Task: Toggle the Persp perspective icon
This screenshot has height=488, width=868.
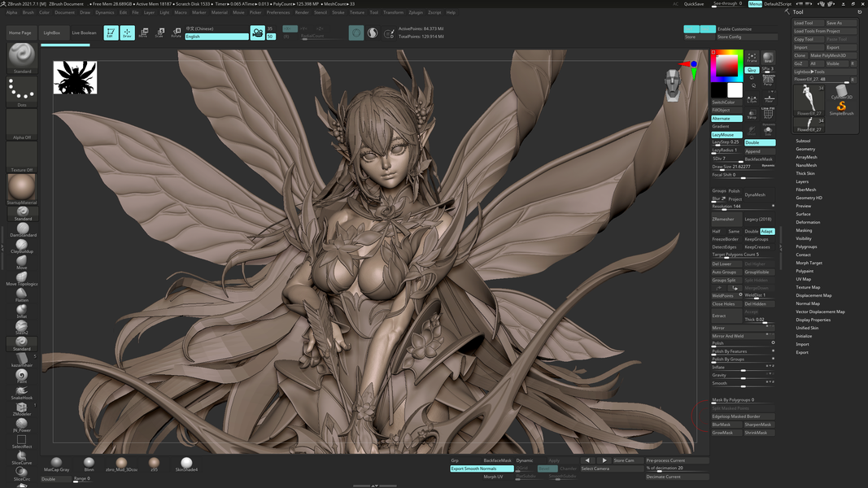Action: click(x=768, y=81)
